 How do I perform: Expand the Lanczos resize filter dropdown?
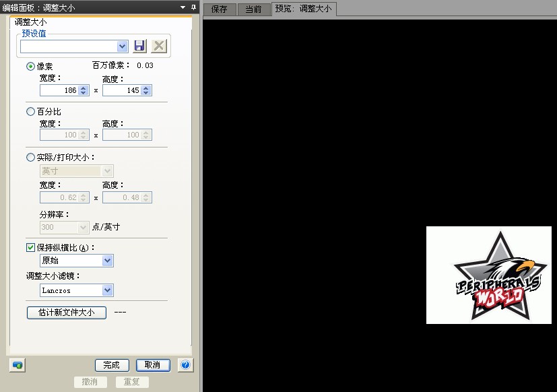[x=107, y=290]
